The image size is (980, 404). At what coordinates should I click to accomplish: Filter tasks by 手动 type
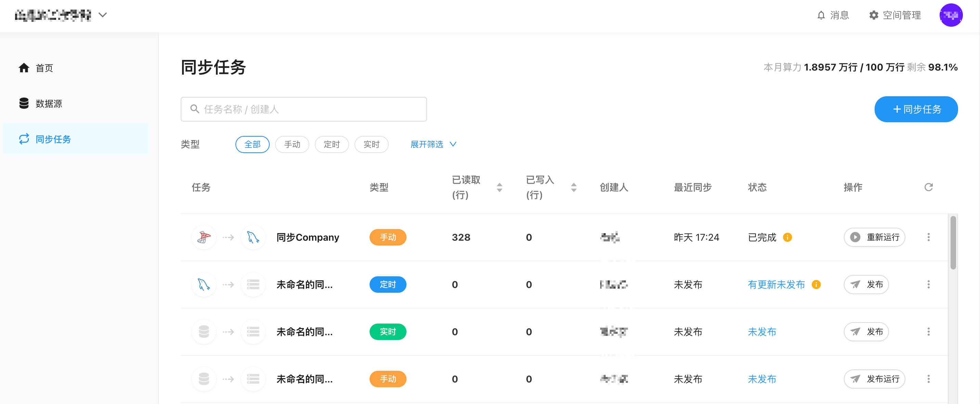[x=292, y=144]
